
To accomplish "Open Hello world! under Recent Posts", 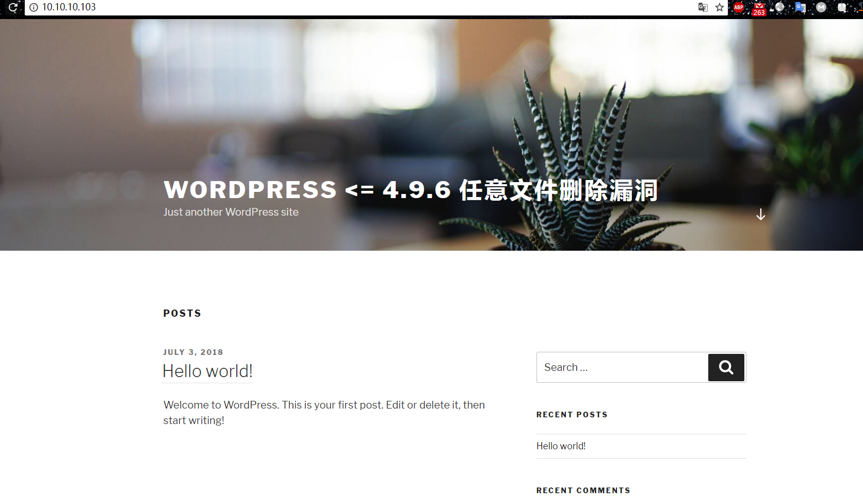I will click(561, 446).
